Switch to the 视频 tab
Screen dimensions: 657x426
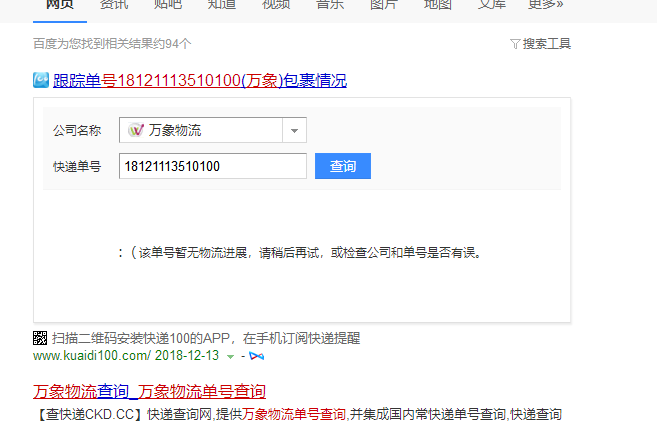click(276, 5)
